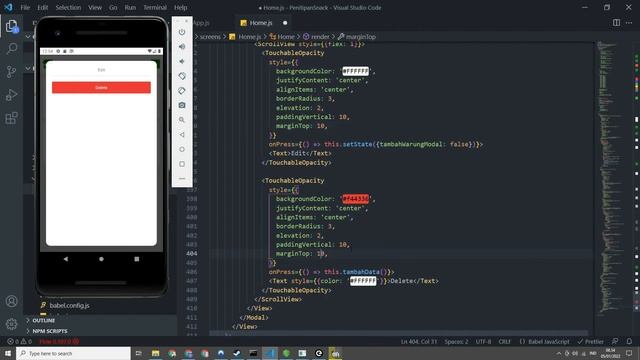Click the red #f44336 color swatch

[356, 199]
